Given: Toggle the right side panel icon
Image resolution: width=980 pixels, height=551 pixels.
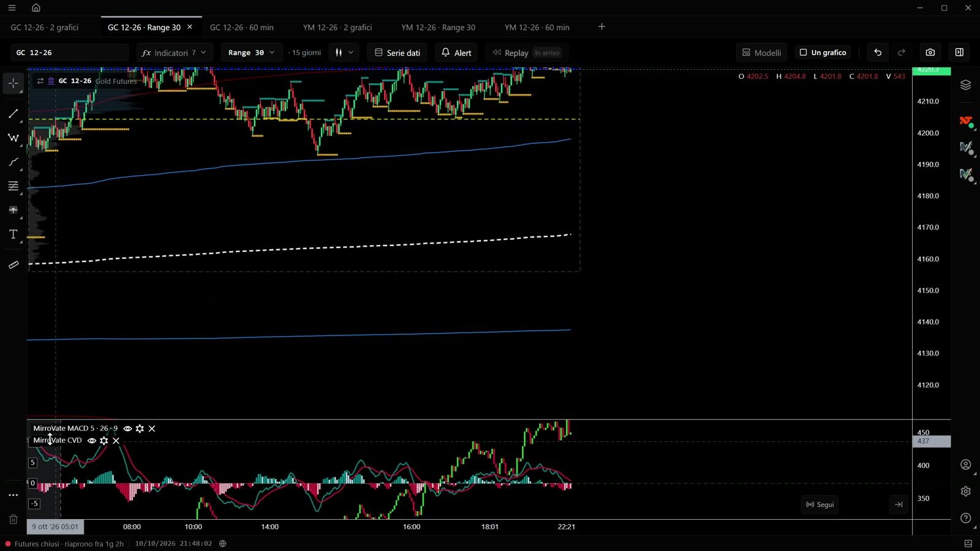Looking at the screenshot, I should tap(959, 53).
